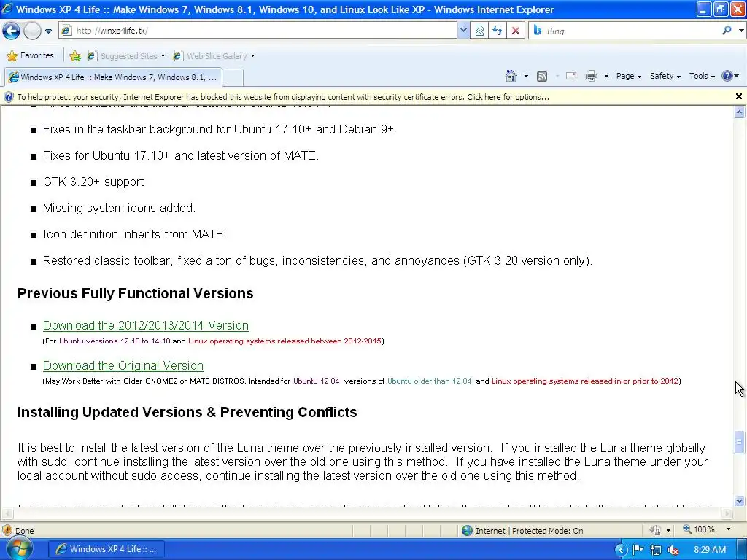Viewport: 747px width, 560px height.
Task: Open the Windows Start orb
Action: 20,548
